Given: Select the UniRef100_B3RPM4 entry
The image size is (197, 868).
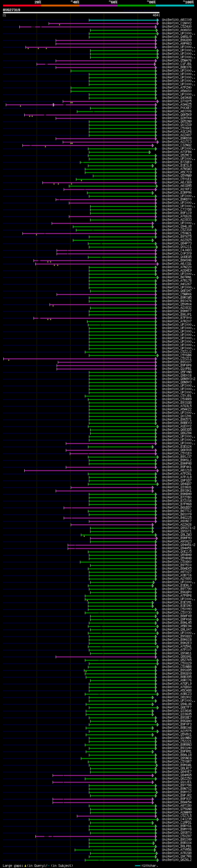Looking at the screenshot, I should 176,193.
